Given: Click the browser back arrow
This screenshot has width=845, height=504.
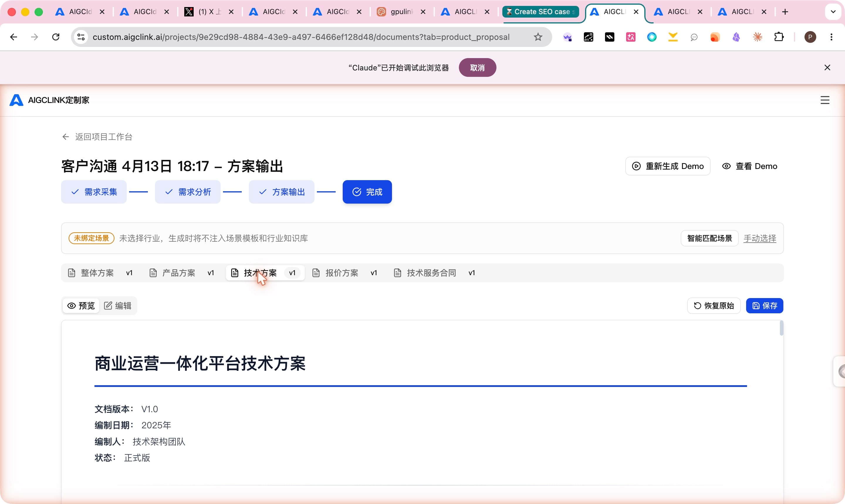Looking at the screenshot, I should [x=13, y=37].
